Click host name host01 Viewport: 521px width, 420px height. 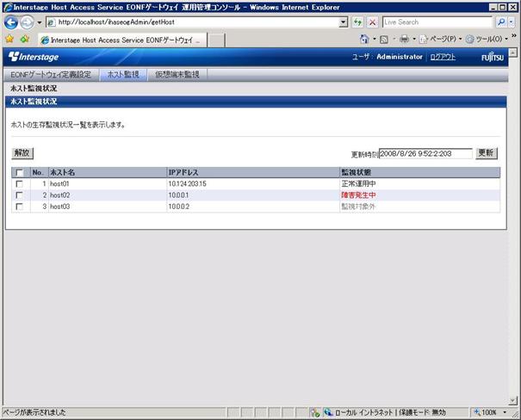pyautogui.click(x=59, y=184)
